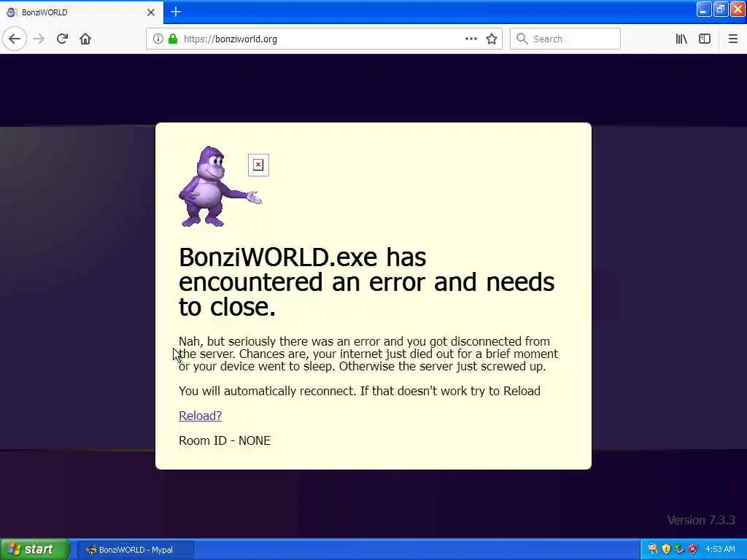Click the bonziworld.org address bar
This screenshot has height=560, width=747.
tap(324, 39)
